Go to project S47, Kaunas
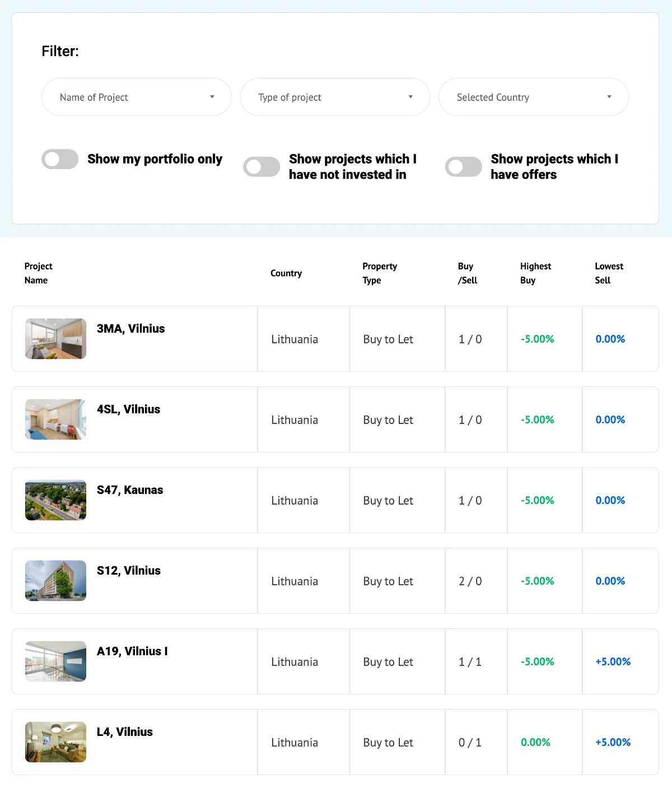672x788 pixels. click(x=130, y=490)
